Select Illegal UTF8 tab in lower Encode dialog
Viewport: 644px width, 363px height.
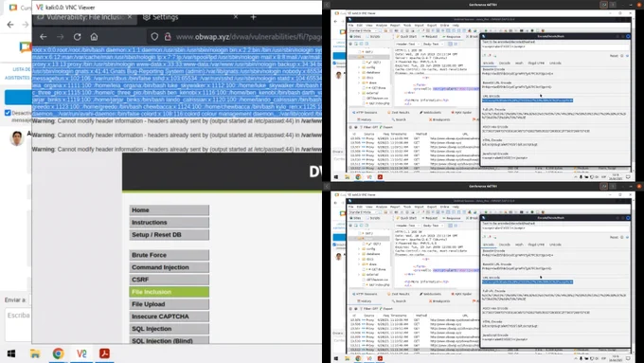pyautogui.click(x=536, y=245)
